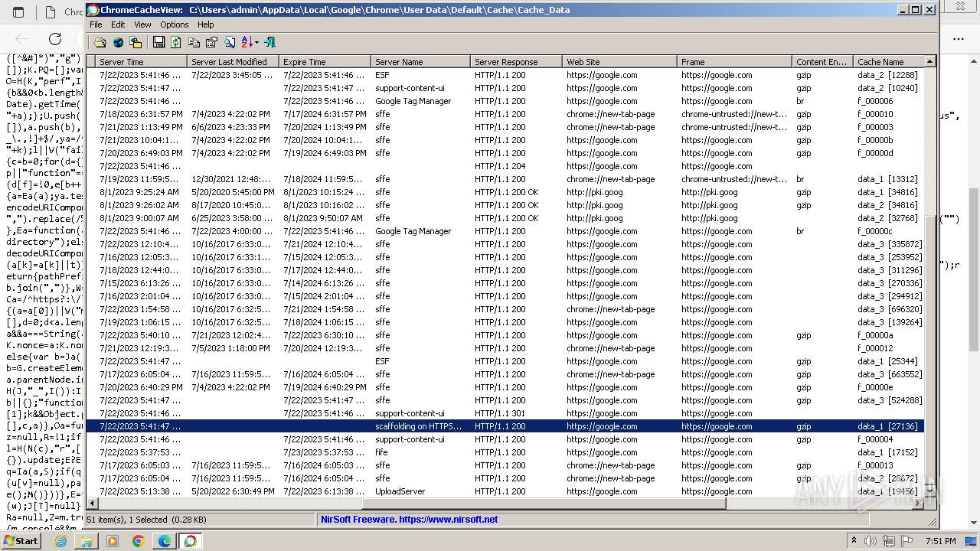Click the 8/1/2023 9:25:24 AM server time cell
Image resolution: width=980 pixels, height=551 pixels.
tap(139, 192)
